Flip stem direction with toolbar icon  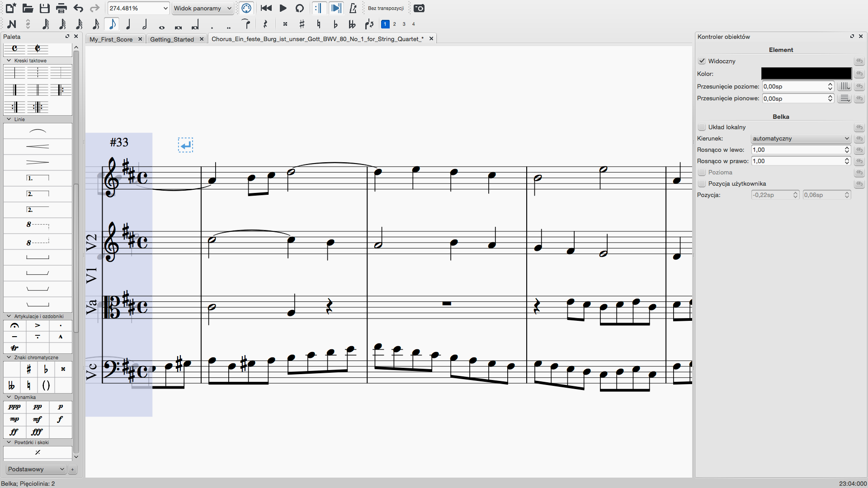[x=369, y=24]
